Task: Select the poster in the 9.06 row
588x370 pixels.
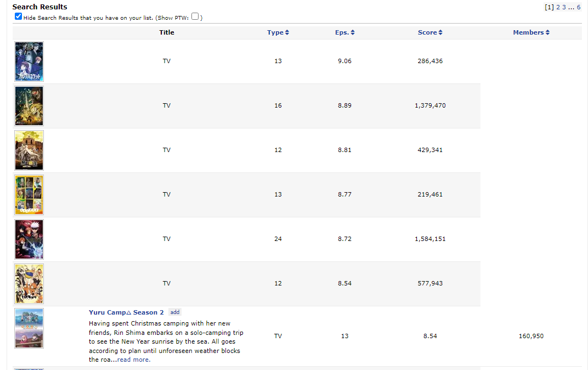Action: point(29,61)
